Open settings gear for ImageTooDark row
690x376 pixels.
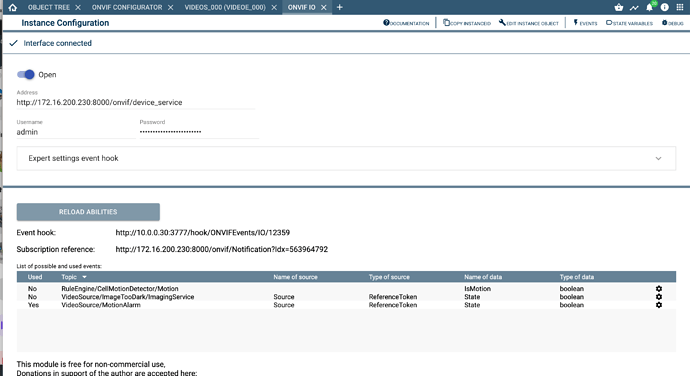[x=659, y=297]
